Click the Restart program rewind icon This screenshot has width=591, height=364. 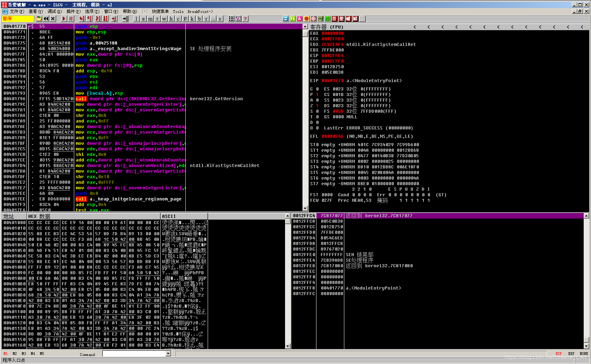46,19
